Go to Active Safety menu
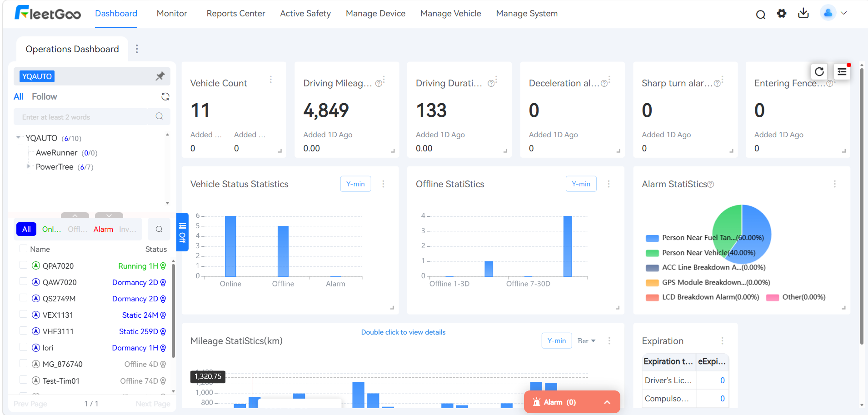This screenshot has width=868, height=415. click(305, 14)
